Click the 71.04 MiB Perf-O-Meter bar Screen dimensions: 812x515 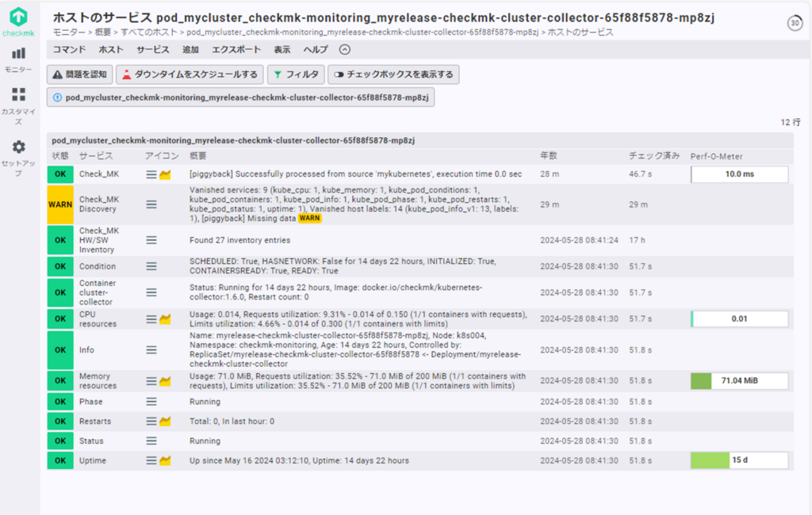tap(740, 381)
